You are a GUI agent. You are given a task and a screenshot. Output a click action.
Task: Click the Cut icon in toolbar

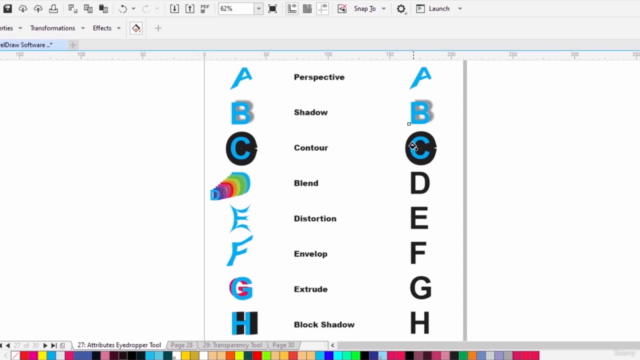tap(73, 9)
